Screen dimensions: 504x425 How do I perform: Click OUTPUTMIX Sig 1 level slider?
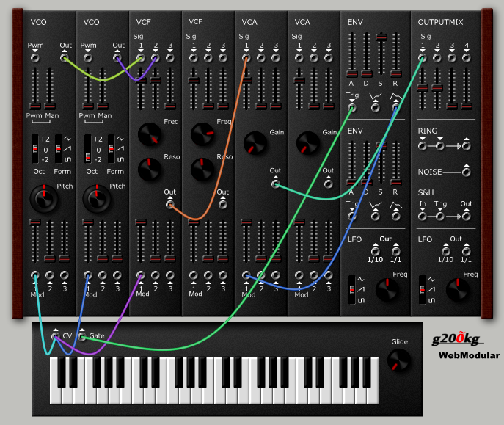click(423, 88)
